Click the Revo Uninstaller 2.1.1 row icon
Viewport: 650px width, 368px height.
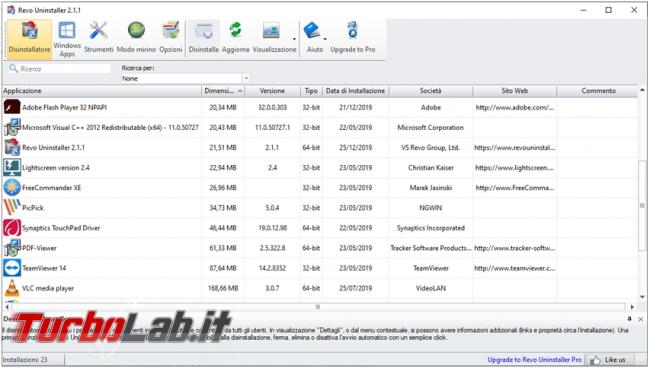(12, 148)
